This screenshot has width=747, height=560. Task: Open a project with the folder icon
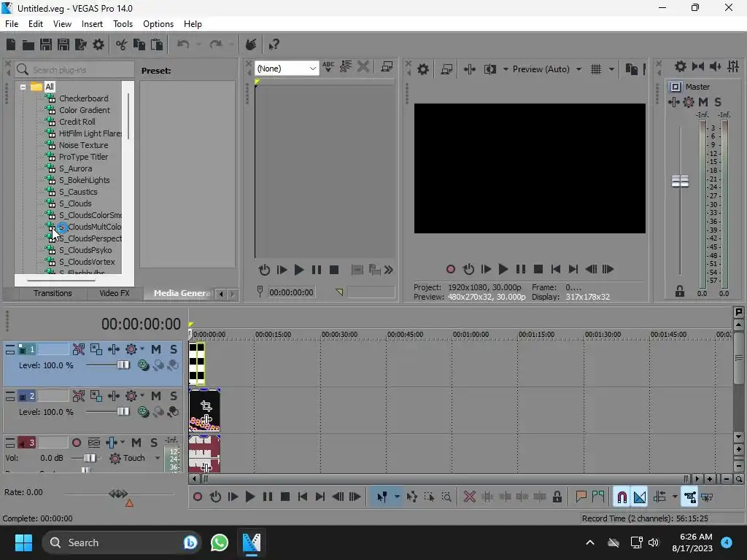[x=28, y=44]
